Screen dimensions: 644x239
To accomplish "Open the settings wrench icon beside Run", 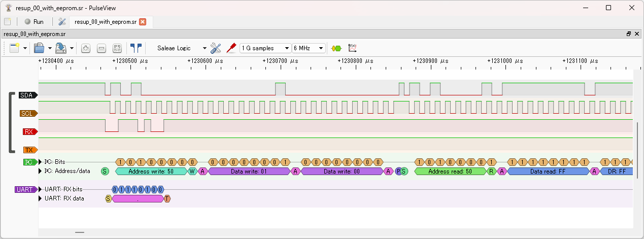I will 62,22.
